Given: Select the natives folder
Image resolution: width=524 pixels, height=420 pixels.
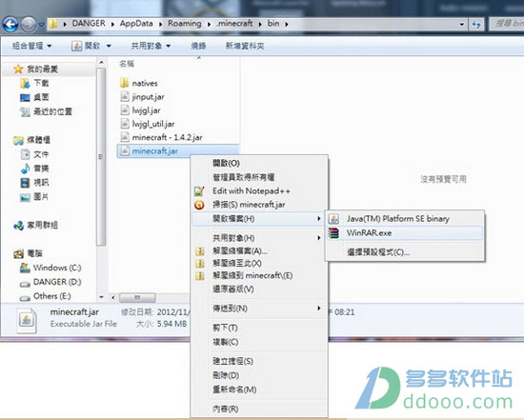Looking at the screenshot, I should pyautogui.click(x=139, y=83).
